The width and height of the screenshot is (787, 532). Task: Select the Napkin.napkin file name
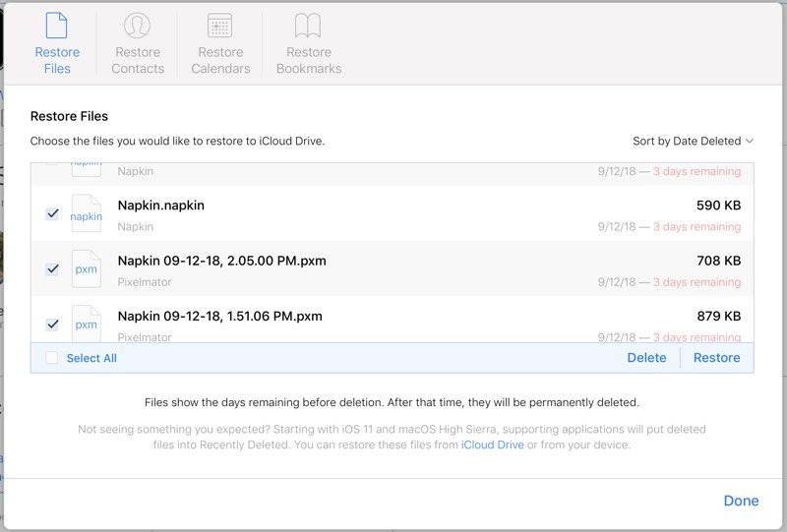point(160,206)
